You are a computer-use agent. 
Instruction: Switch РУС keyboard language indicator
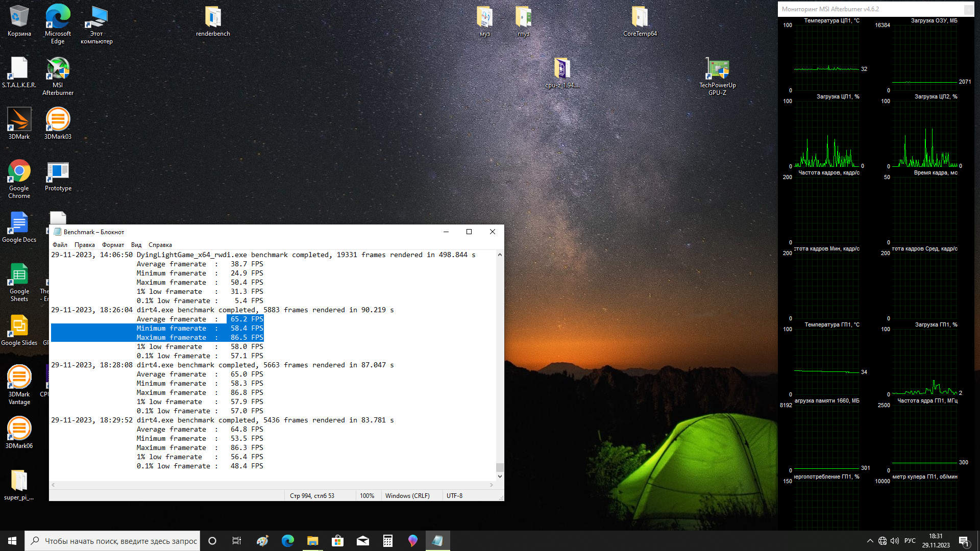pos(910,541)
